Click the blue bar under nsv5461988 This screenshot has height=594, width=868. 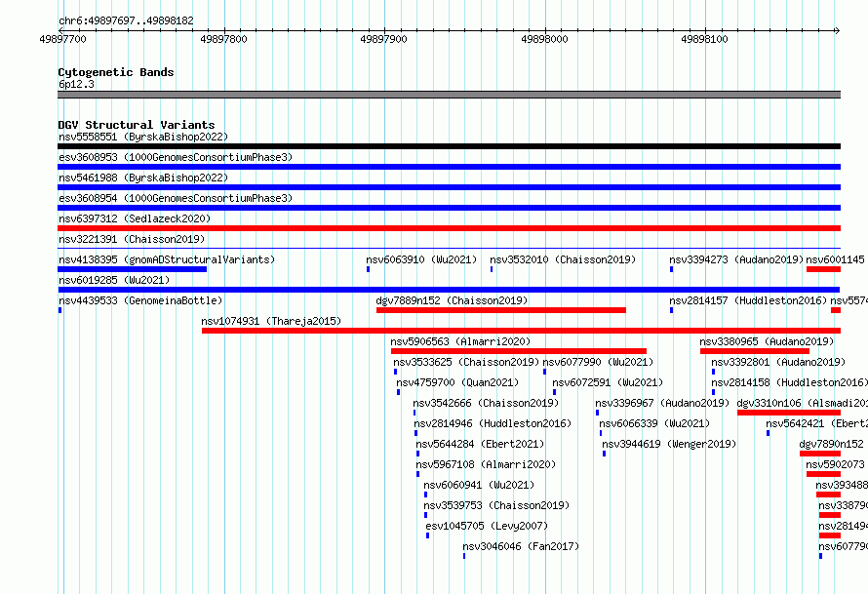point(449,187)
